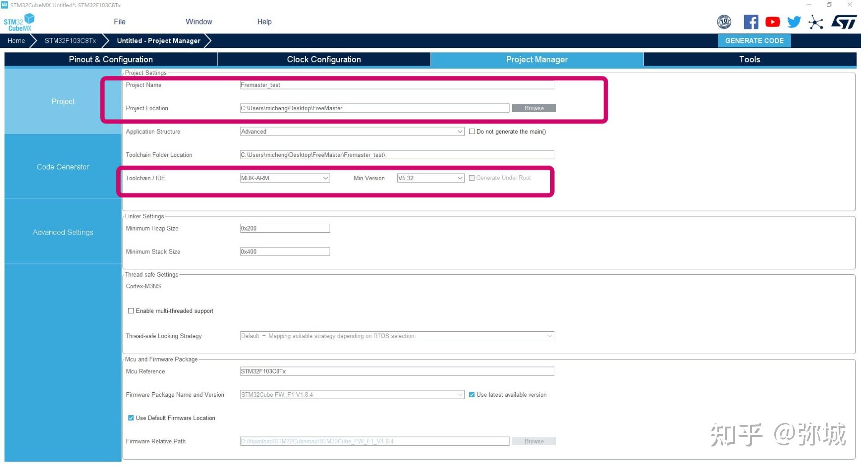Click 'Untitled - Project Manager' breadcrumb
The width and height of the screenshot is (868, 470).
click(x=159, y=41)
